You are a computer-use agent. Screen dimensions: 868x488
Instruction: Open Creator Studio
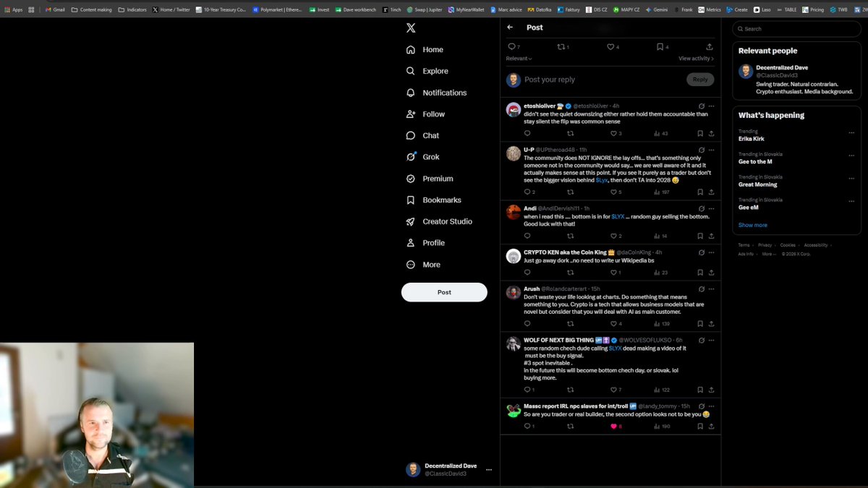pyautogui.click(x=439, y=221)
